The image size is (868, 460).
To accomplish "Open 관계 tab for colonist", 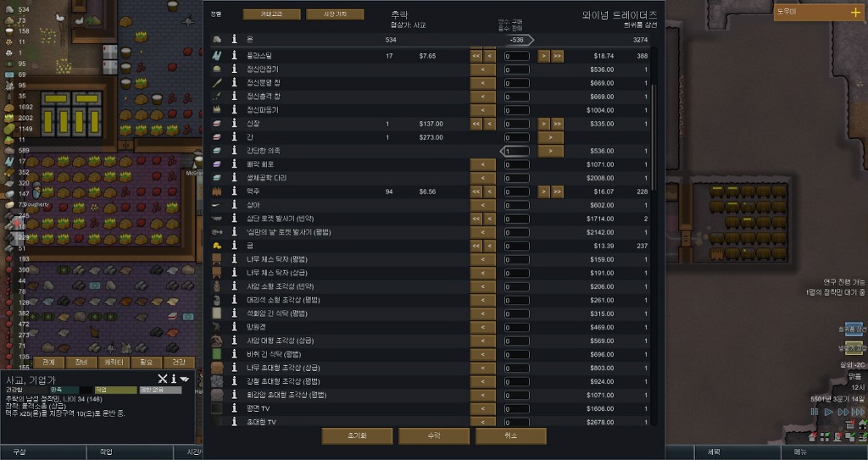I will tap(48, 363).
